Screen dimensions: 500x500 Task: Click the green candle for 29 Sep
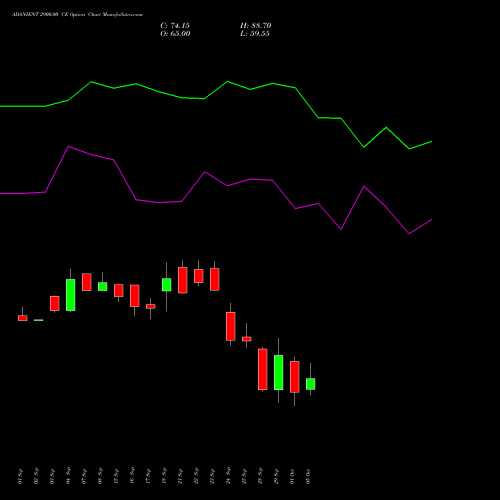coord(279,372)
